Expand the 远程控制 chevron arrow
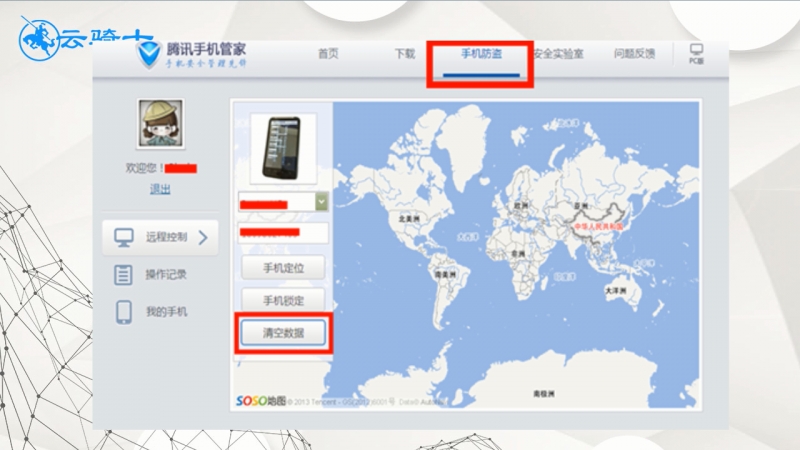This screenshot has width=800, height=450. click(x=203, y=237)
